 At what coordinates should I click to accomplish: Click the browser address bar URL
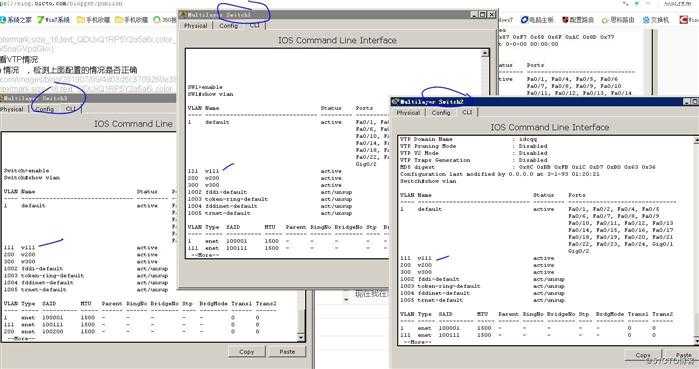[x=61, y=4]
